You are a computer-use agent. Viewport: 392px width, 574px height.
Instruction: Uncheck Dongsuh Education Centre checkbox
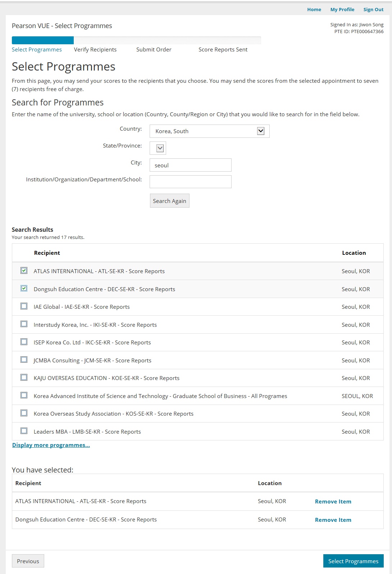pyautogui.click(x=24, y=289)
